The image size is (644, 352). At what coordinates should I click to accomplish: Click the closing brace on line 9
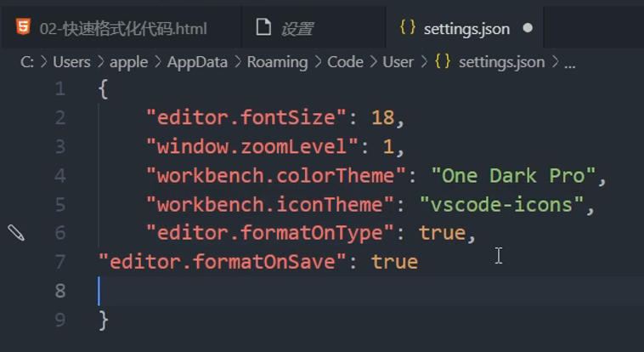tap(104, 320)
